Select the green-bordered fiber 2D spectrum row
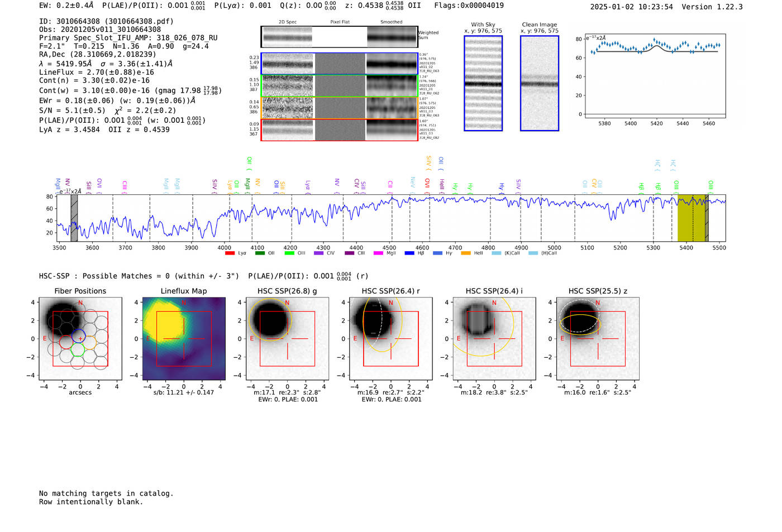The image size is (782, 532). pyautogui.click(x=340, y=85)
